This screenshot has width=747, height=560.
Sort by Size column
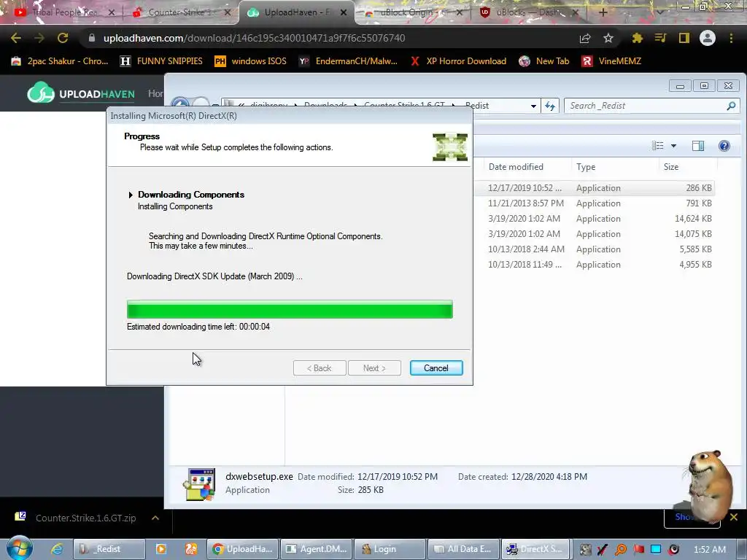click(671, 167)
